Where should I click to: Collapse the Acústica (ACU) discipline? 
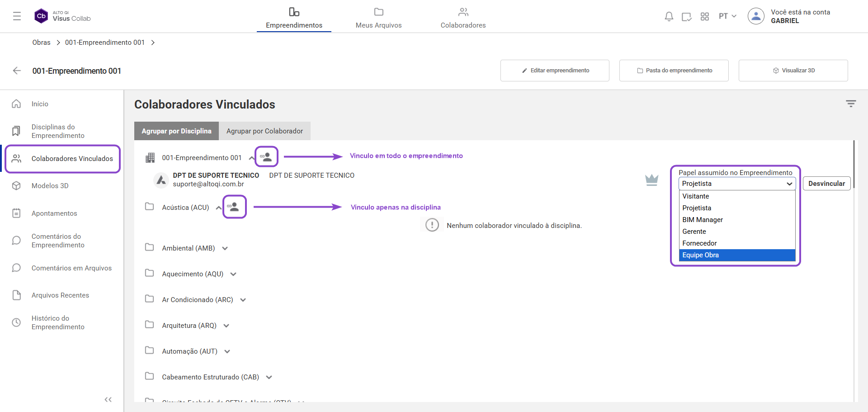(218, 208)
